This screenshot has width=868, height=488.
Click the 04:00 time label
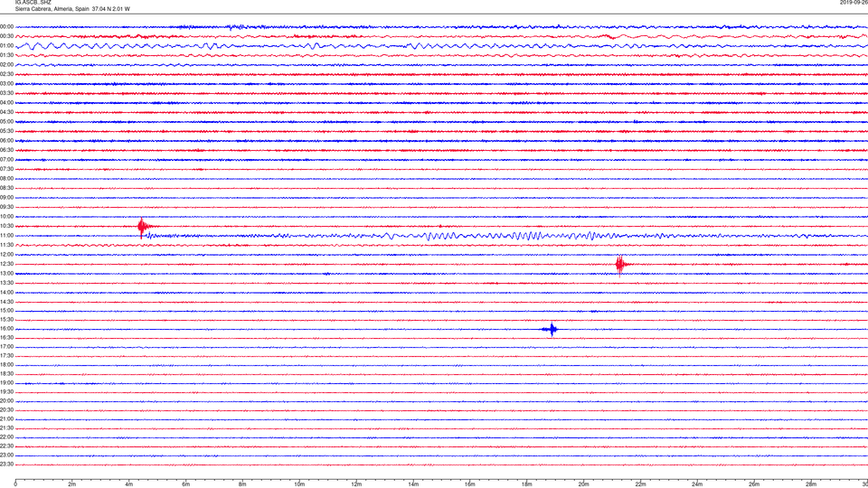point(6,103)
